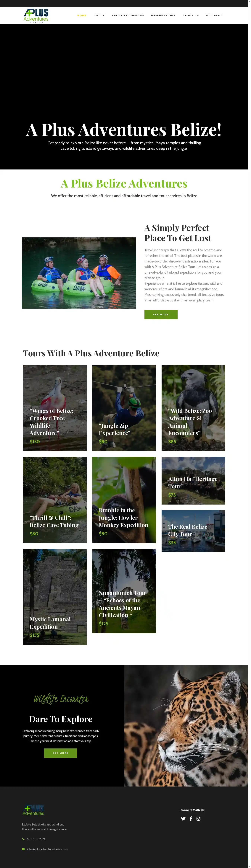This screenshot has height=868, width=251.
Task: Open The Real Belize City Tour card
Action: [x=193, y=531]
